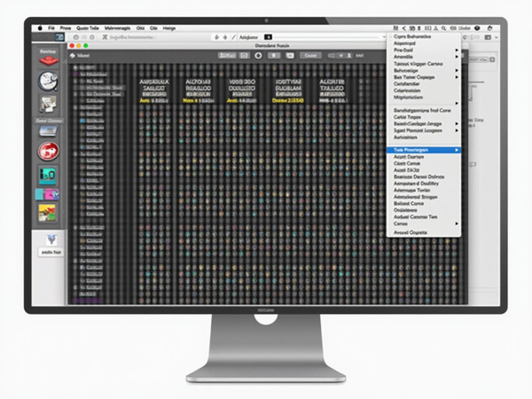Expand the top group in the left tree list

[x=74, y=67]
